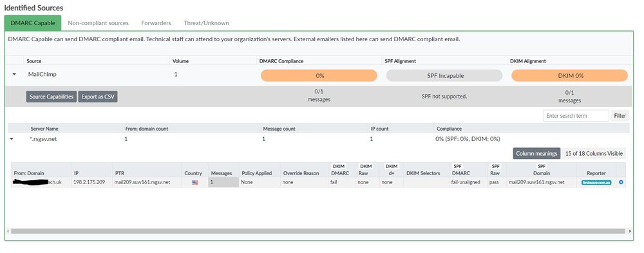The image size is (644, 253).
Task: Click the US flag country icon
Action: [194, 182]
